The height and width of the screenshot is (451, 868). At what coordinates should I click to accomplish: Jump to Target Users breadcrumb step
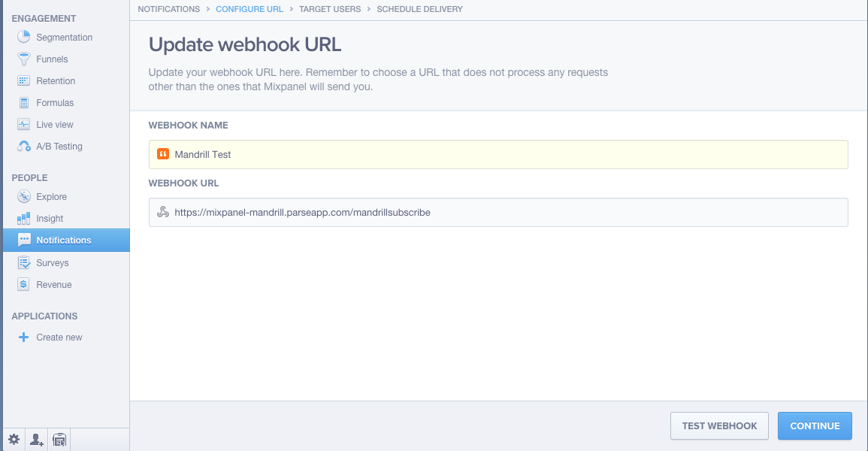click(x=330, y=9)
